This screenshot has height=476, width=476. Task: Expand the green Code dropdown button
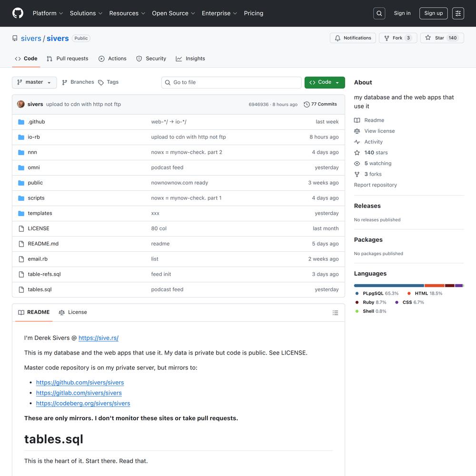click(x=325, y=82)
